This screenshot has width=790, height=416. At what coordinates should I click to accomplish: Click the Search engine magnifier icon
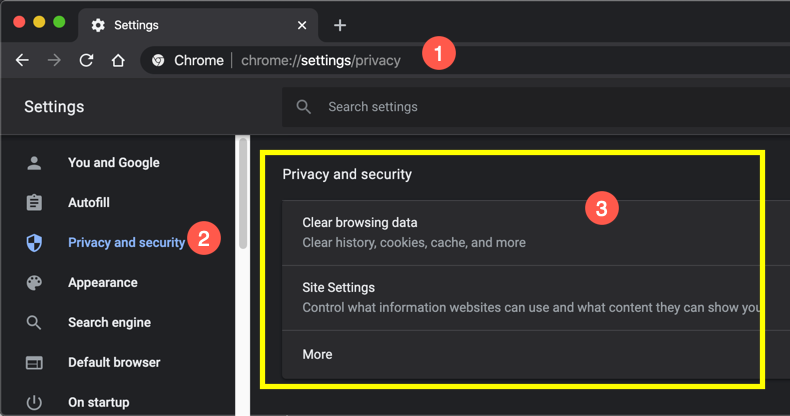click(34, 323)
